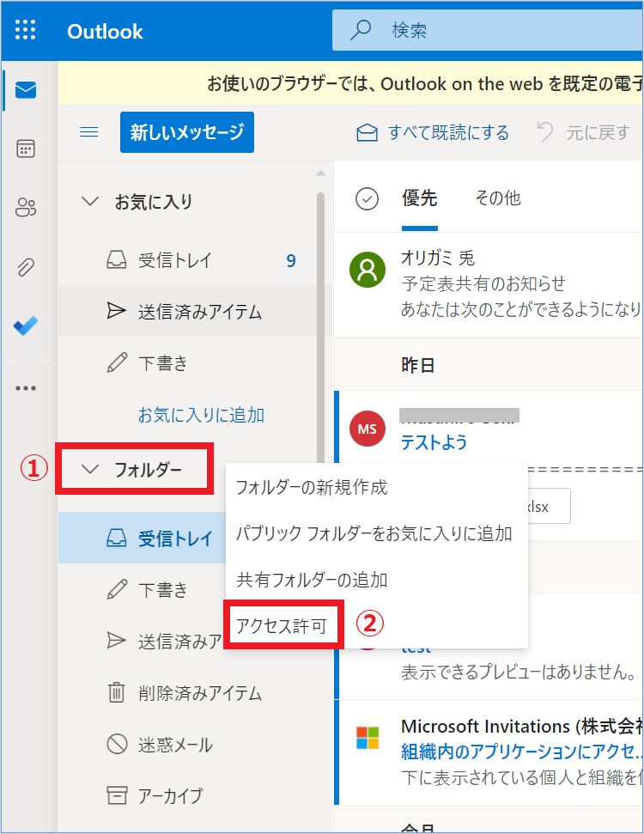Open 送信済みアイテム under お気に入り

click(195, 311)
